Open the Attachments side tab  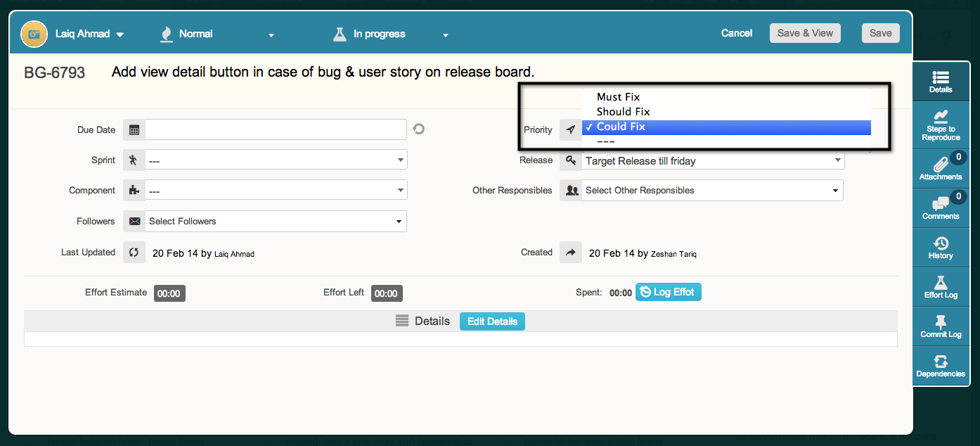941,169
